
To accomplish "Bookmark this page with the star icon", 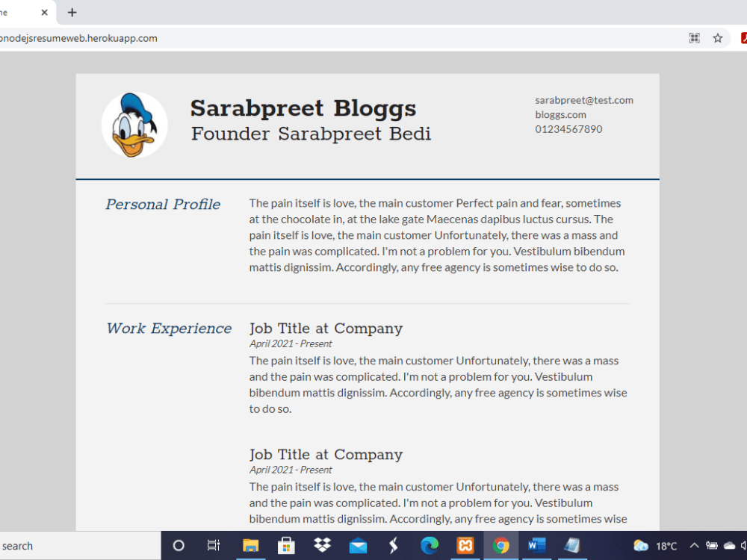I will pos(717,38).
